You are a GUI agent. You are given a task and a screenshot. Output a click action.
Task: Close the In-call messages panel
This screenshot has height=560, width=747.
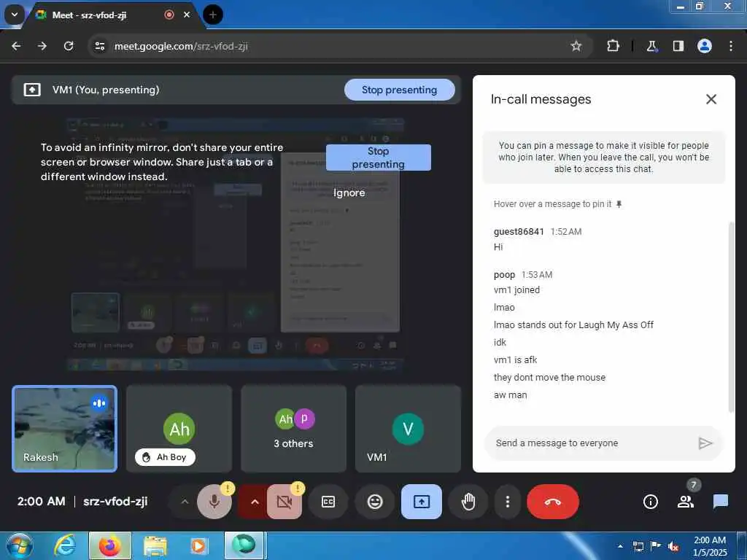coord(711,99)
